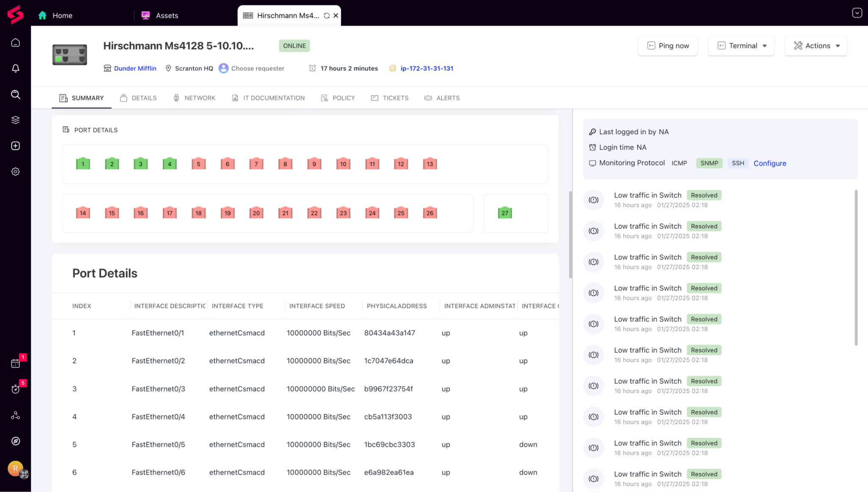Select red port 13 indicator

coord(430,164)
